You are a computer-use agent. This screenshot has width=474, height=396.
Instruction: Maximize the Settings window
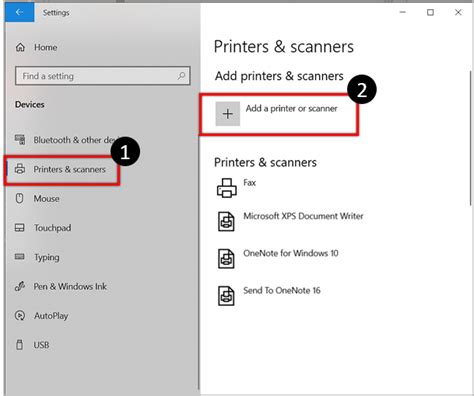pyautogui.click(x=430, y=12)
